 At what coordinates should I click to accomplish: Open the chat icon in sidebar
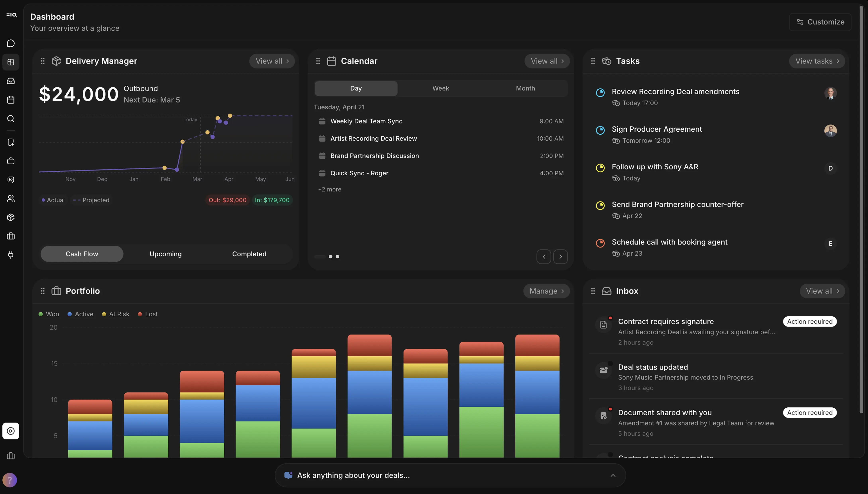[x=11, y=43]
